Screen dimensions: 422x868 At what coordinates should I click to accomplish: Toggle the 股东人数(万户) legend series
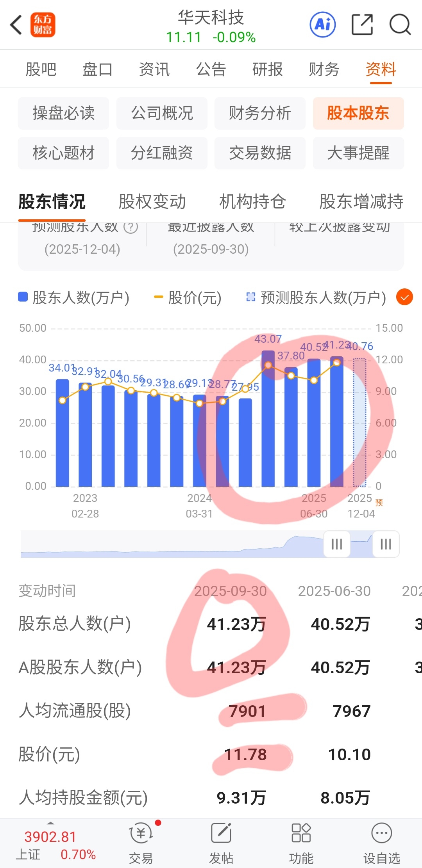[74, 297]
